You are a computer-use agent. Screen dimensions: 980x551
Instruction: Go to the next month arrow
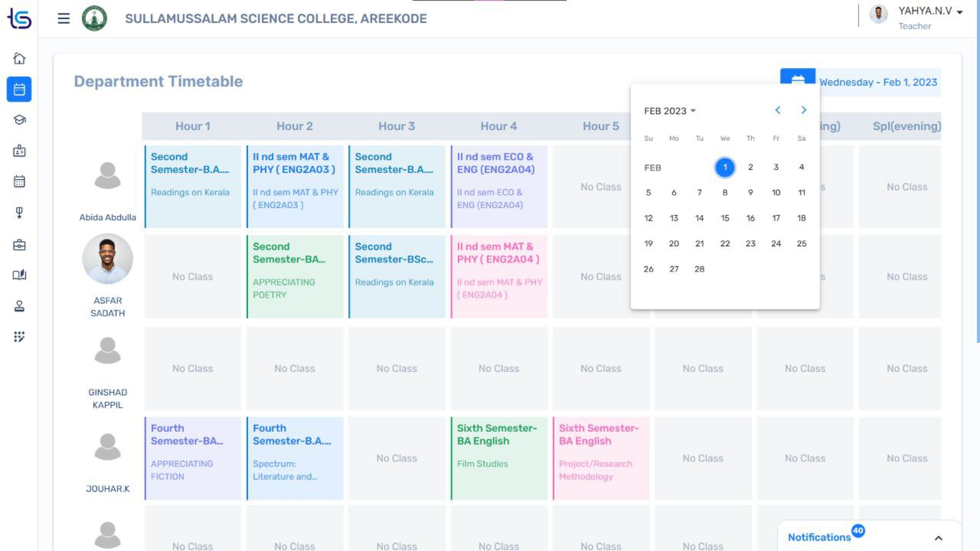coord(804,110)
